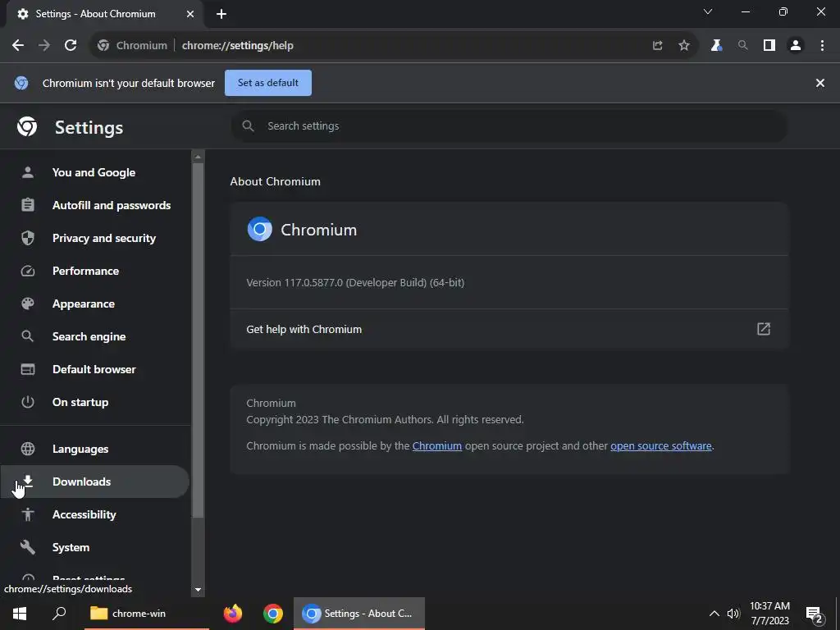Click the Languages sidebar label
Viewport: 840px width, 630px height.
(x=80, y=449)
